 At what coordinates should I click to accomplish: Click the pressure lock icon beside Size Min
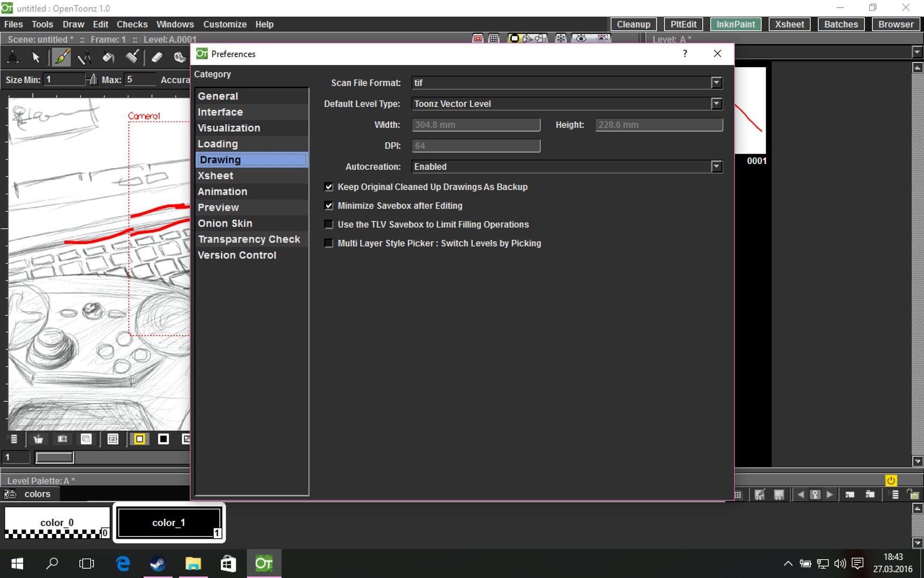click(x=93, y=80)
